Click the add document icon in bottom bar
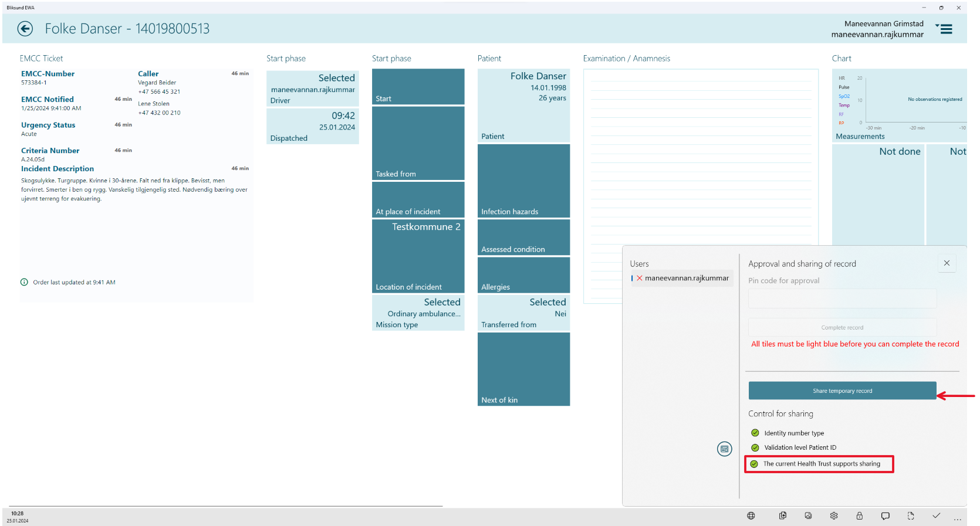980x526 pixels. 783,516
